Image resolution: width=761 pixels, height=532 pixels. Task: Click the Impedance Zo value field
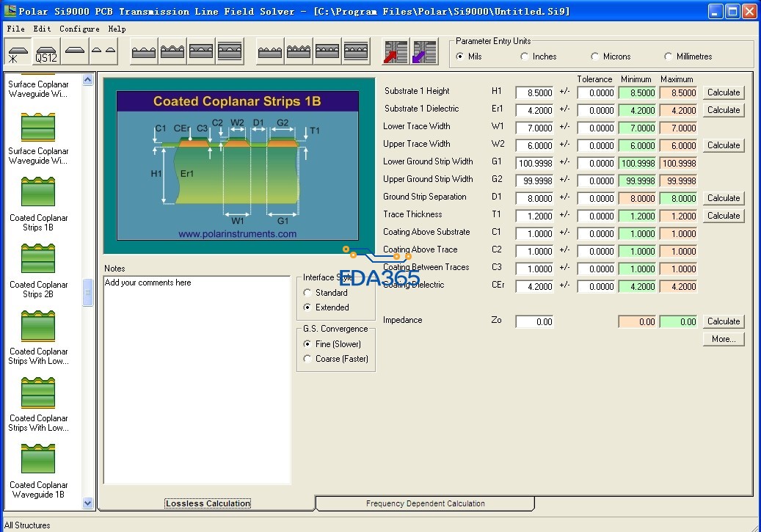coord(534,322)
